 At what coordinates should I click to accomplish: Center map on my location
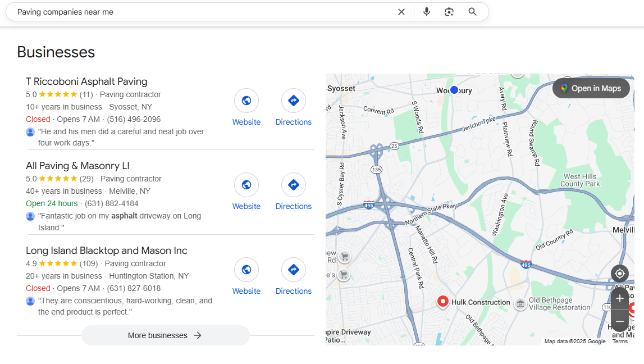[x=620, y=274]
